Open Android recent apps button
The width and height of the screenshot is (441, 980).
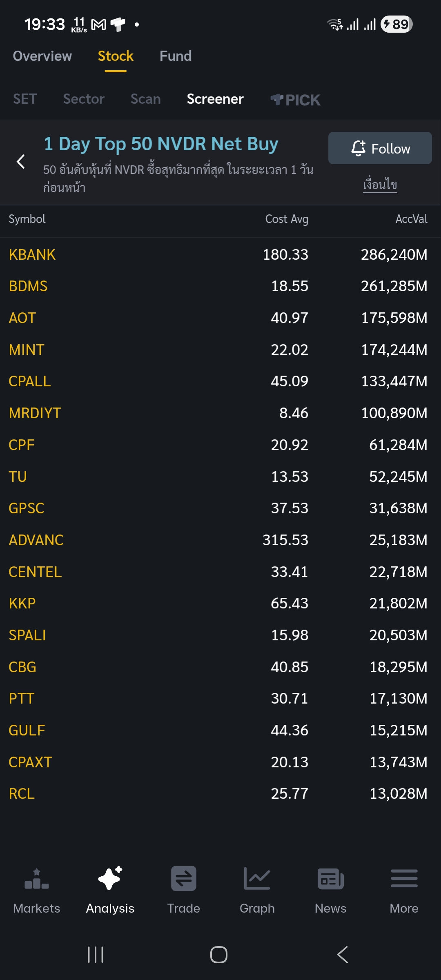96,955
